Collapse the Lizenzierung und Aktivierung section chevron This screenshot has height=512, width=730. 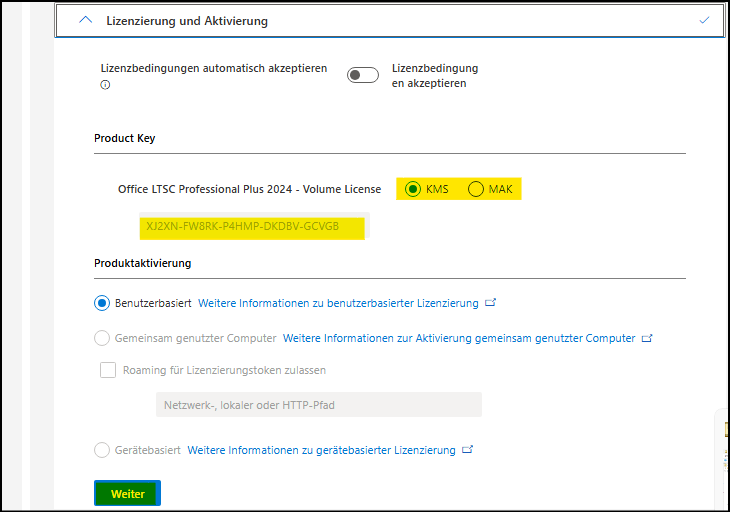[86, 20]
